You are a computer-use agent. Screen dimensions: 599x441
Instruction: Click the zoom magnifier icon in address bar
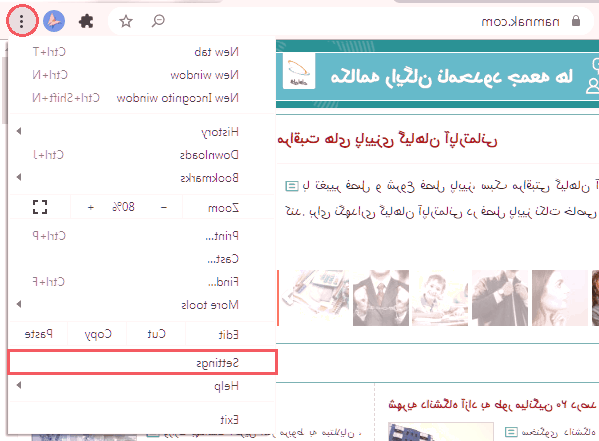pyautogui.click(x=158, y=21)
